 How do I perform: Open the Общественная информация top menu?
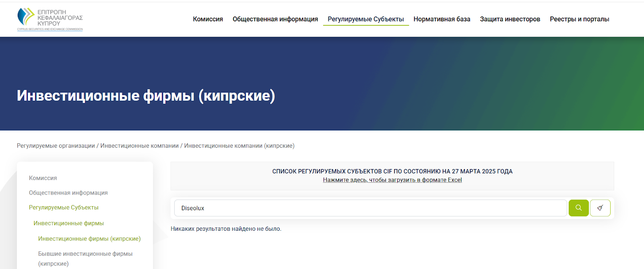[x=275, y=19]
